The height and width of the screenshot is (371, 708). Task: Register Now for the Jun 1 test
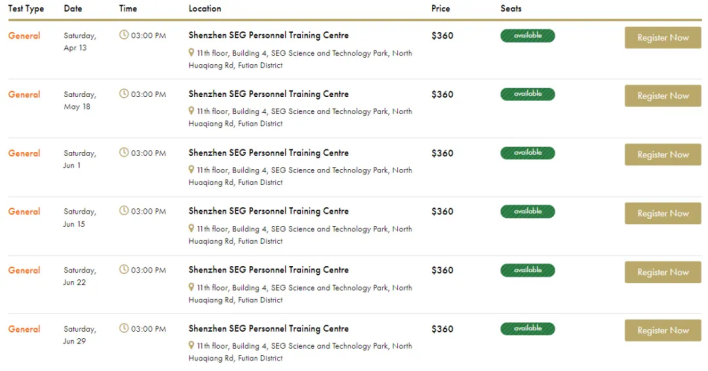(663, 154)
